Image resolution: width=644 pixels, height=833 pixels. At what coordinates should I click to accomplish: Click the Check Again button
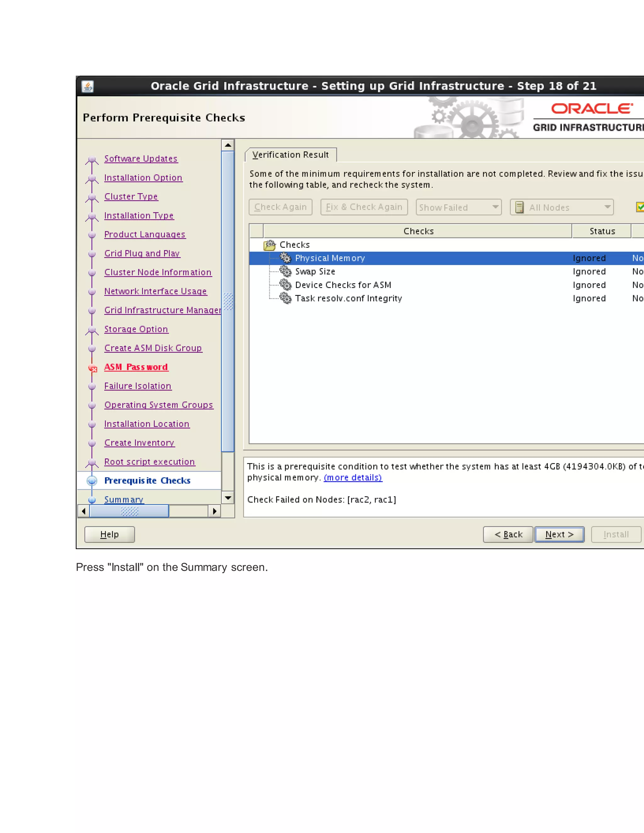tap(280, 207)
